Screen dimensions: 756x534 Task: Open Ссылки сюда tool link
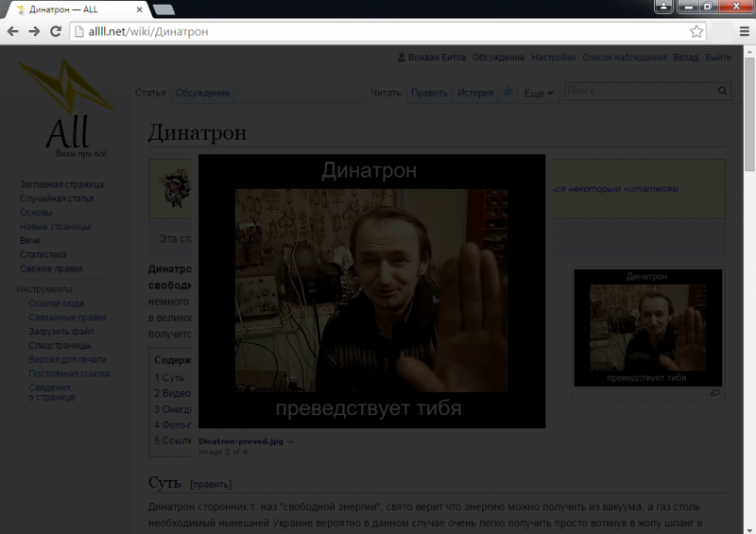click(56, 303)
